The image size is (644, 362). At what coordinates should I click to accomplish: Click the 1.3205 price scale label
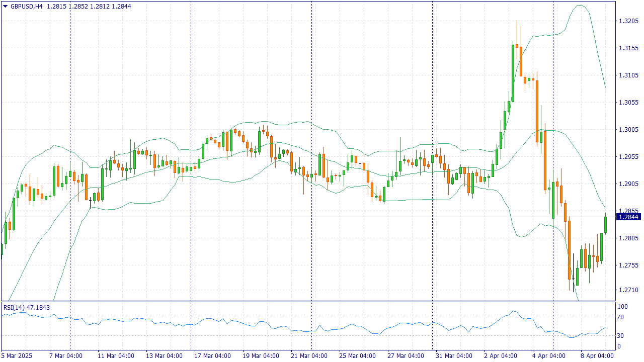coord(628,21)
